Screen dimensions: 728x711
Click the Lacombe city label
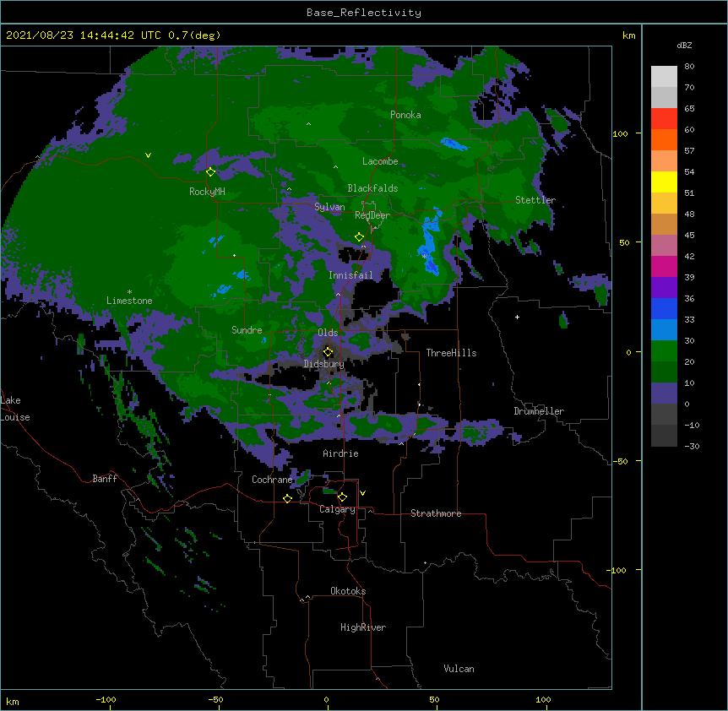click(380, 161)
